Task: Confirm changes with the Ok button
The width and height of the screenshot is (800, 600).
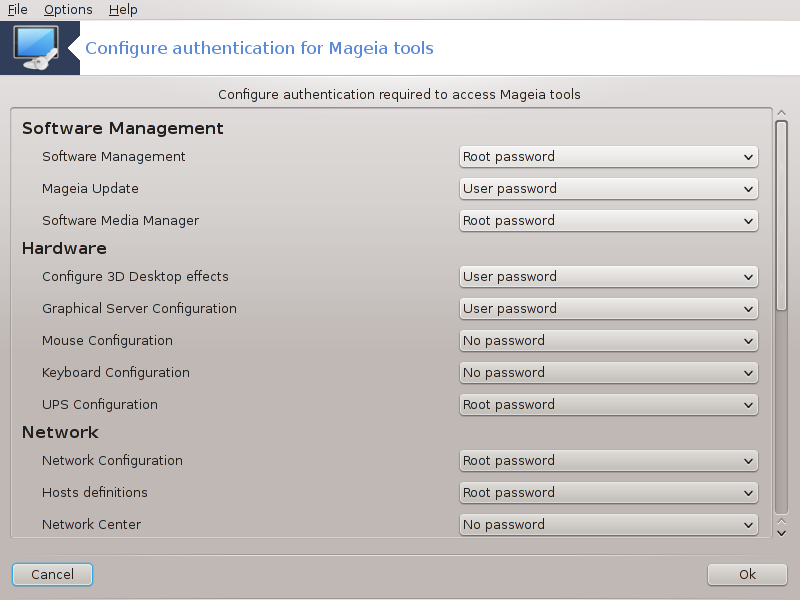Action: coord(747,574)
